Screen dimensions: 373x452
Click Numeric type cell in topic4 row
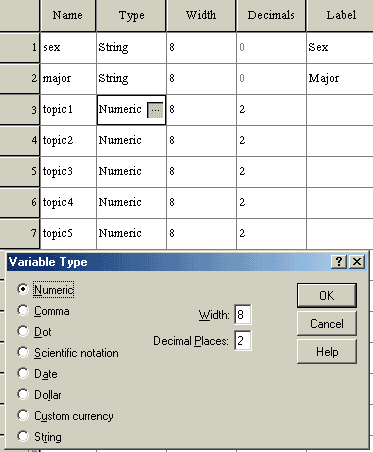(x=131, y=202)
